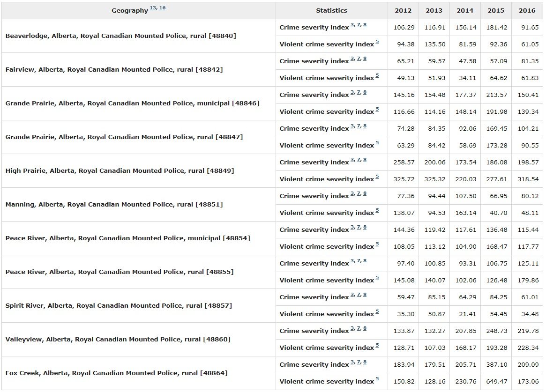The height and width of the screenshot is (392, 546).
Task: Click value 21.41 in Spirit River row
Action: (468, 314)
